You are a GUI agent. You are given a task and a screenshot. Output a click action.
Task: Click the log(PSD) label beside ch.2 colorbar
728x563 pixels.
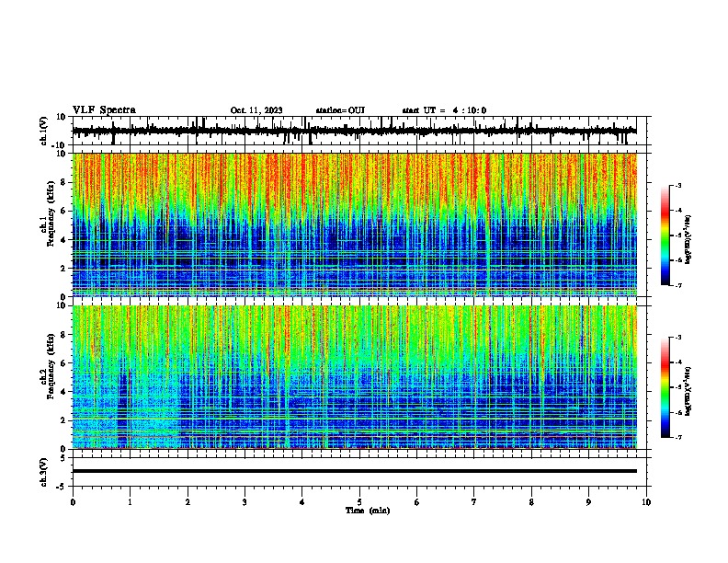pos(688,391)
